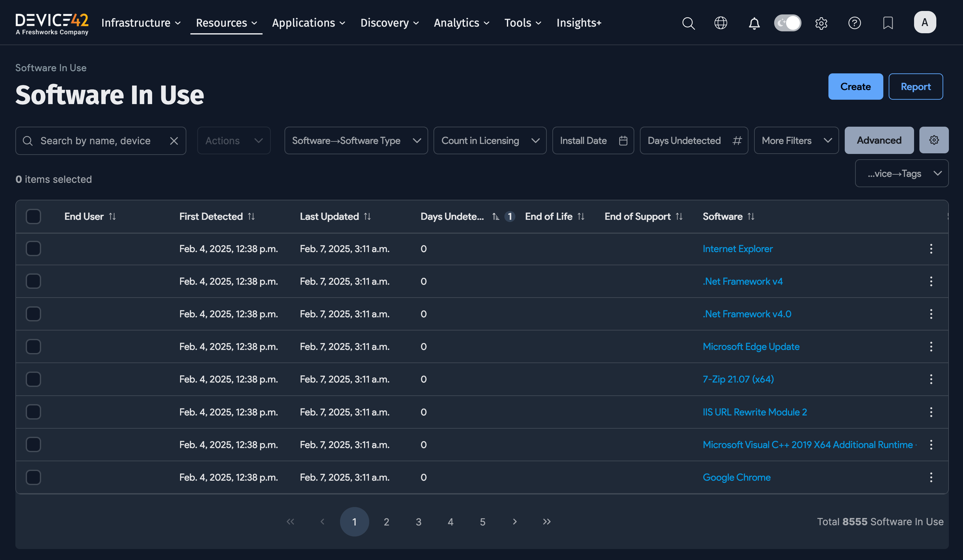This screenshot has width=963, height=560.
Task: Select the Microsoft Edge Update row checkbox
Action: (33, 346)
